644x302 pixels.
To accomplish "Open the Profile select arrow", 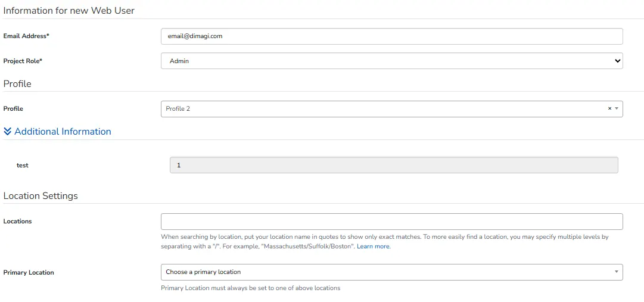I will coord(617,109).
